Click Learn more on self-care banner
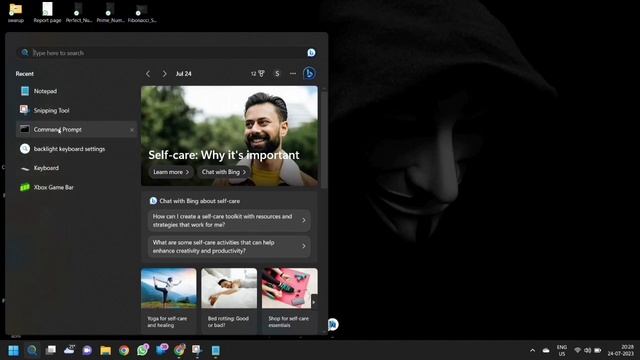The height and width of the screenshot is (360, 640). [x=171, y=172]
